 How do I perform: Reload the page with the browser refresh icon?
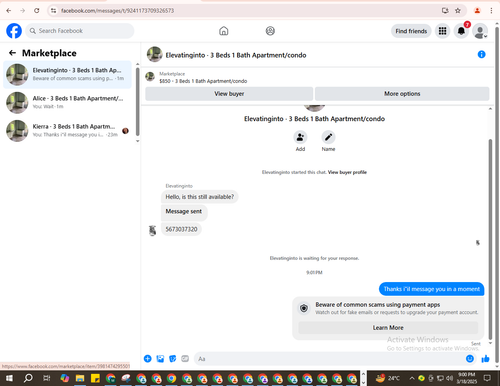click(37, 11)
